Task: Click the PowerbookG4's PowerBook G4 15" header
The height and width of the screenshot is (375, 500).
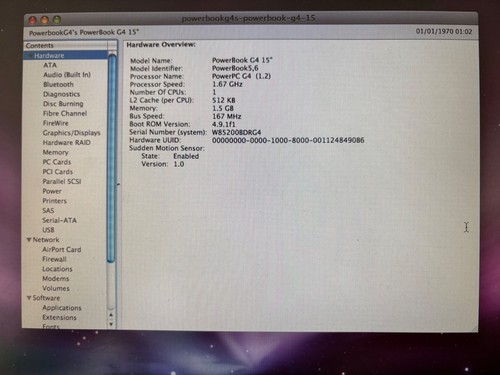Action: (x=84, y=33)
